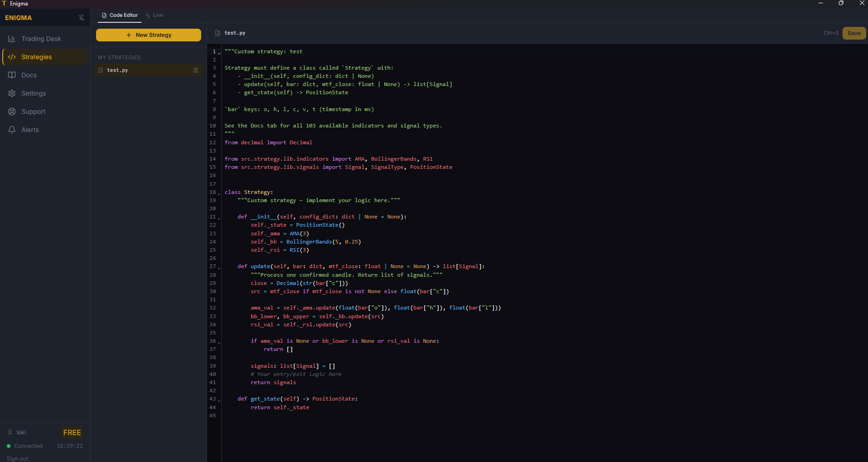The height and width of the screenshot is (462, 868).
Task: Click the file icon beside test.py tab
Action: (218, 33)
